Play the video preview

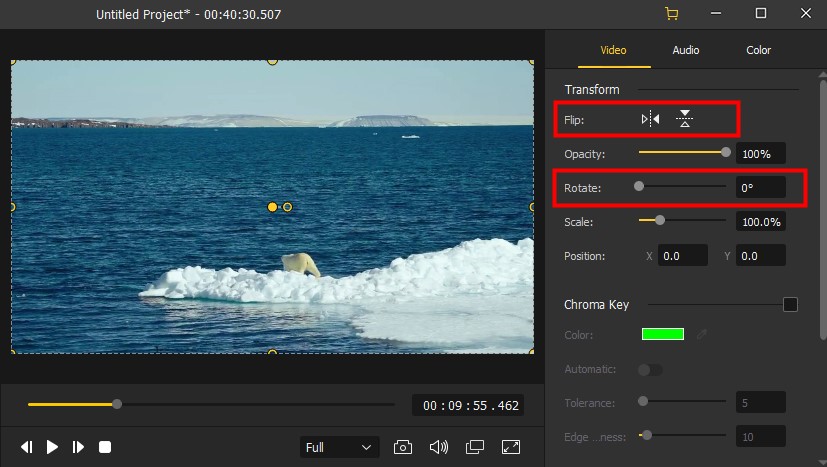coord(52,447)
